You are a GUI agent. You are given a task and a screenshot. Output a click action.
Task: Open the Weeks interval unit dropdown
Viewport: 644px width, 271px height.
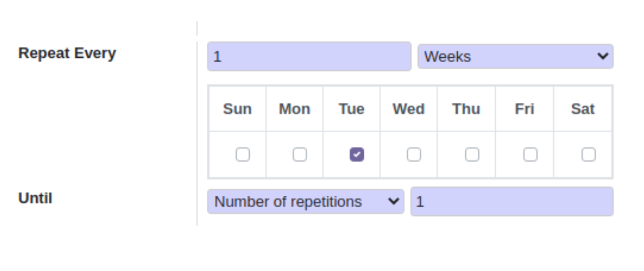pos(515,56)
